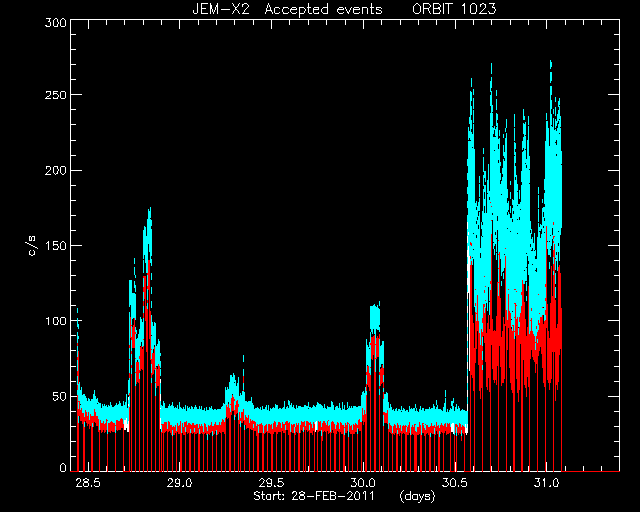Click the 30.0 x-axis tick label

(x=363, y=483)
